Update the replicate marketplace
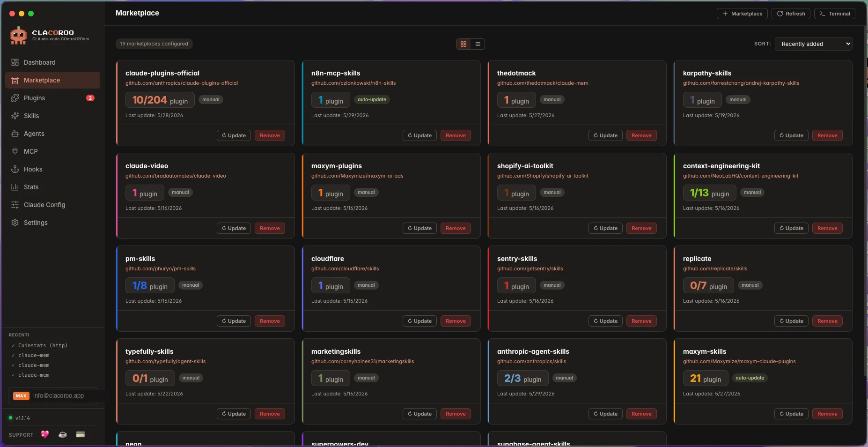The height and width of the screenshot is (447, 868). (x=791, y=321)
